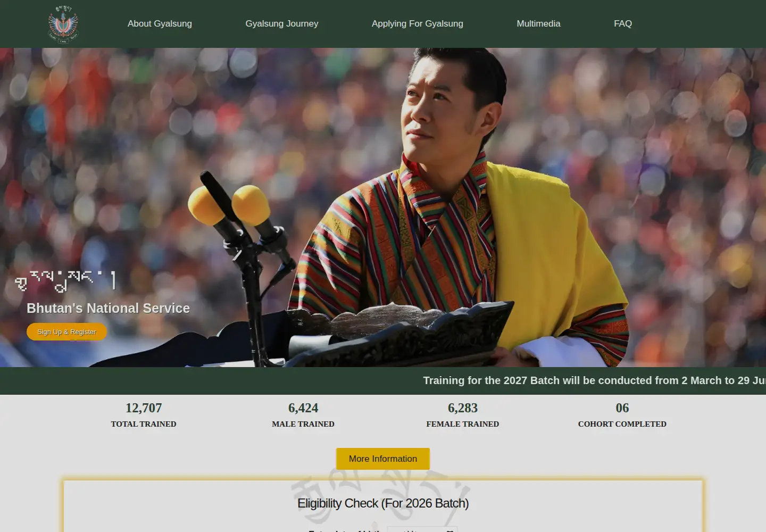Open the FAQ page
Viewport: 766px width, 532px height.
(x=623, y=23)
